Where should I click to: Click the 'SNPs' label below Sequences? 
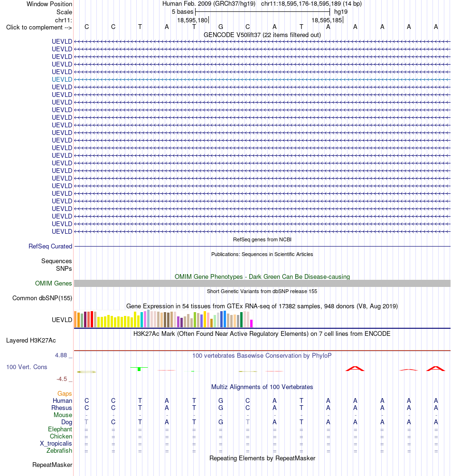coord(64,269)
